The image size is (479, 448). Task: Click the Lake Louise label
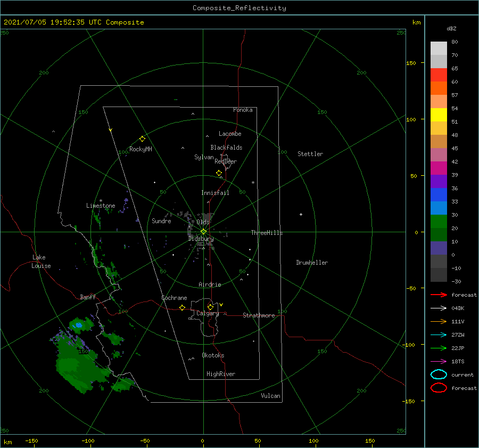(41, 262)
